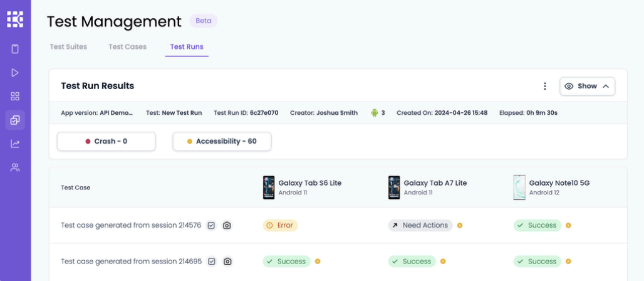Viewport: 644px width, 281px height.
Task: Open the Error status for session 214576
Action: click(280, 225)
